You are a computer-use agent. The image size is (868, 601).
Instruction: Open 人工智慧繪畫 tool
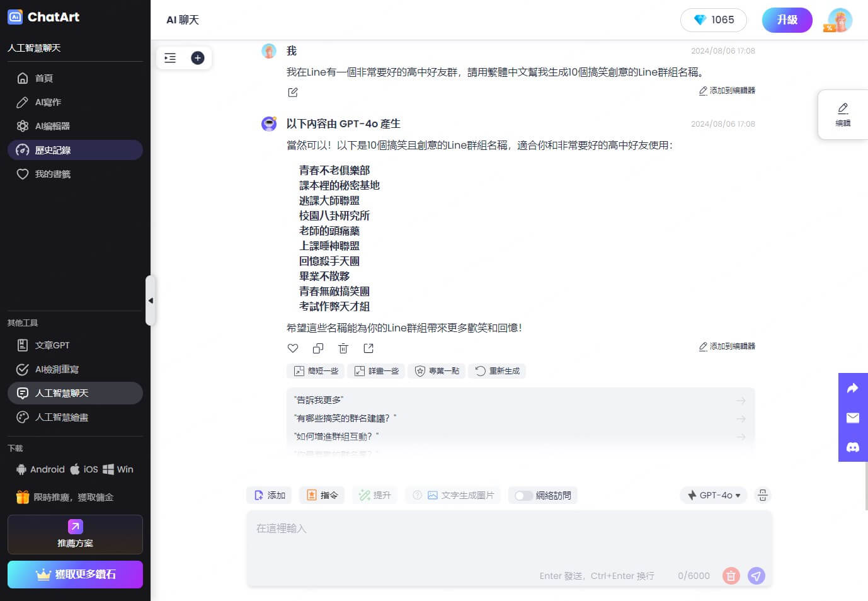[75, 417]
